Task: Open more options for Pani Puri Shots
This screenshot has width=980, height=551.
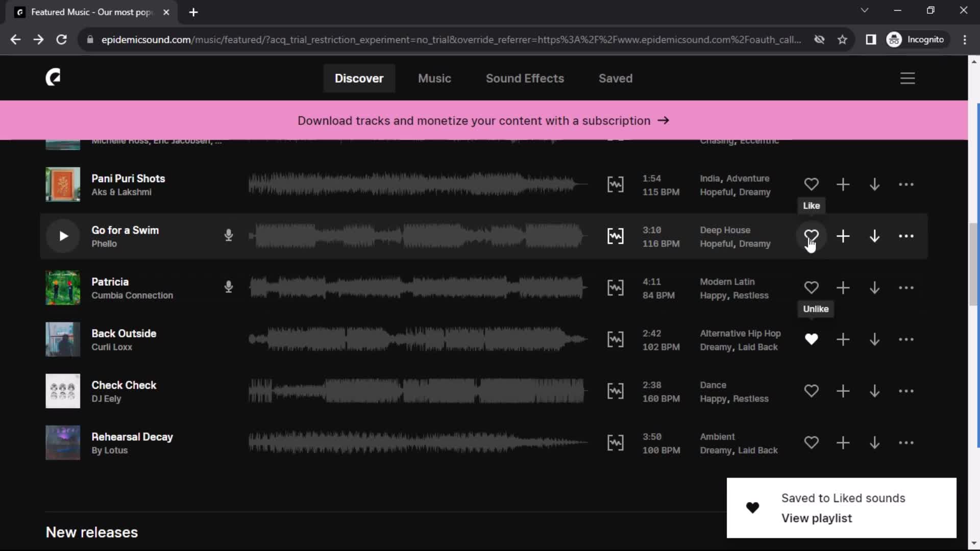Action: click(x=906, y=184)
